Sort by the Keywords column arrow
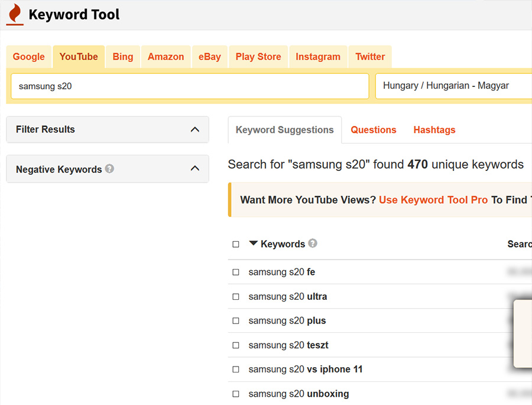 point(253,243)
